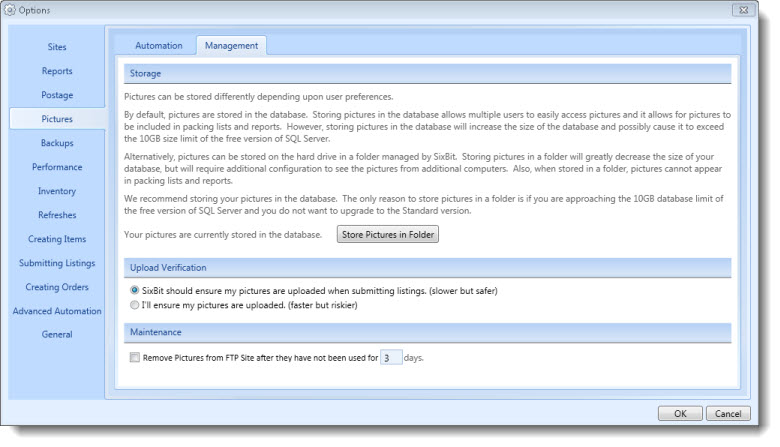Dismiss the dialog with Cancel button
Image resolution: width=780 pixels, height=447 pixels.
(x=728, y=414)
